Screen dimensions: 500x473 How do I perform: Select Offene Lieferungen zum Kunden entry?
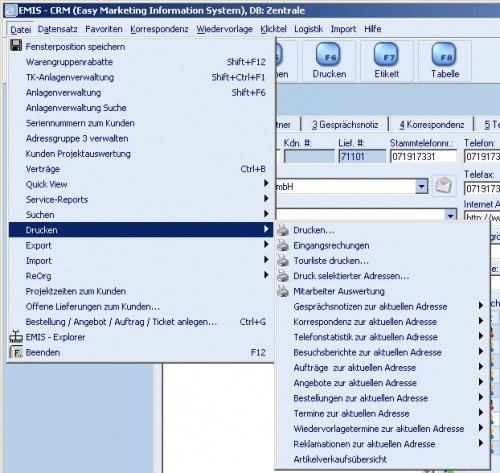(141, 307)
